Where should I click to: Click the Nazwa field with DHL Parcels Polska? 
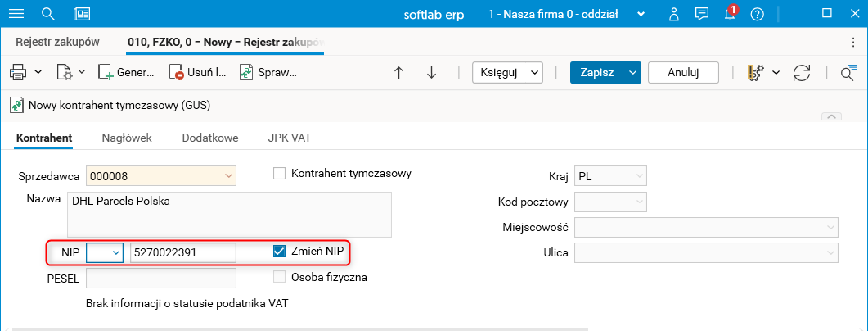229,215
